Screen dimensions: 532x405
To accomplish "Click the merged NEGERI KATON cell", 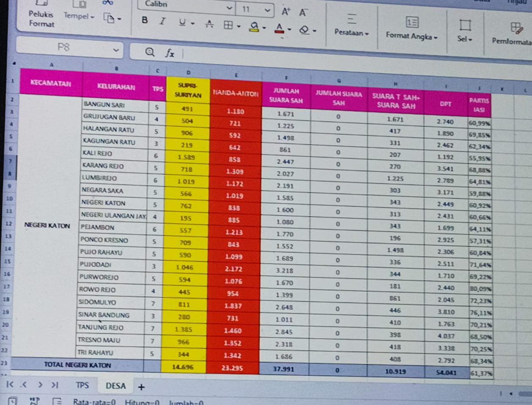I will tap(47, 225).
